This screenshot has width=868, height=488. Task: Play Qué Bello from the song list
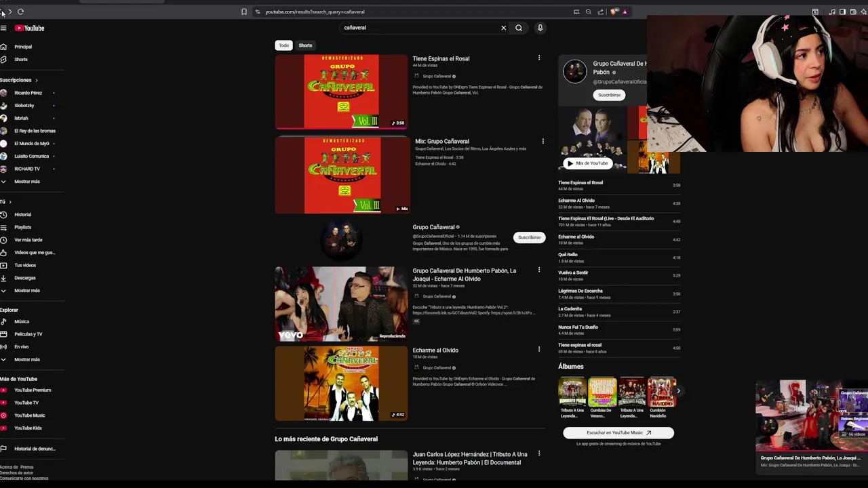(618, 258)
